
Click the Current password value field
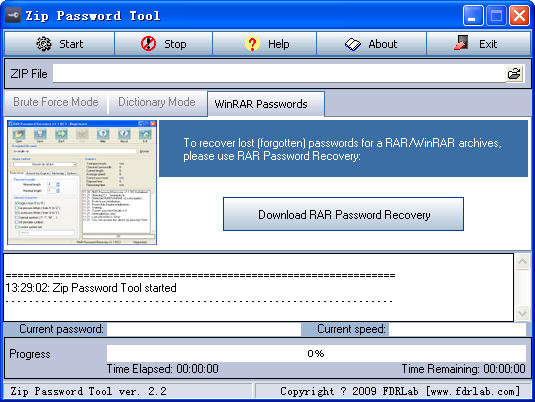pyautogui.click(x=204, y=329)
